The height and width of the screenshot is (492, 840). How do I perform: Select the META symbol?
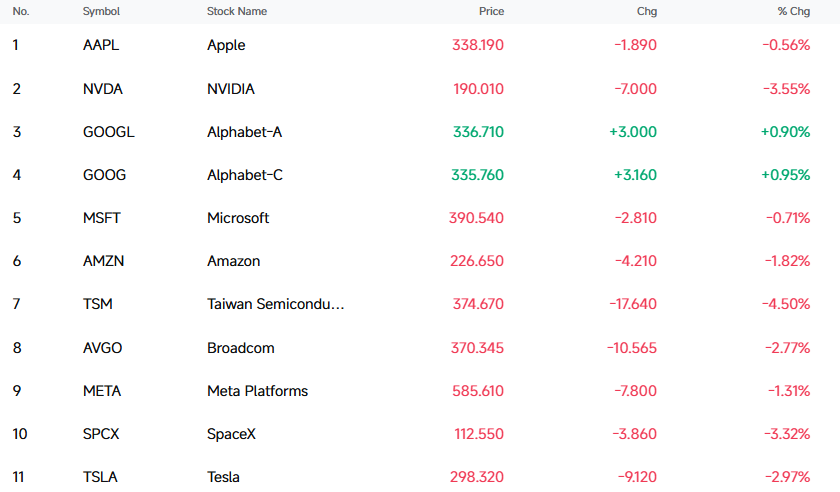click(x=102, y=391)
